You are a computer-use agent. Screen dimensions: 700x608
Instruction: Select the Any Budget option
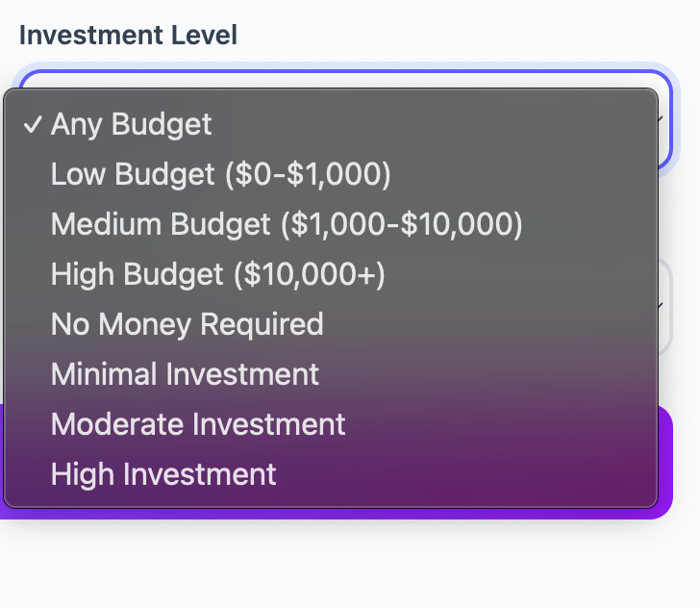coord(132,124)
